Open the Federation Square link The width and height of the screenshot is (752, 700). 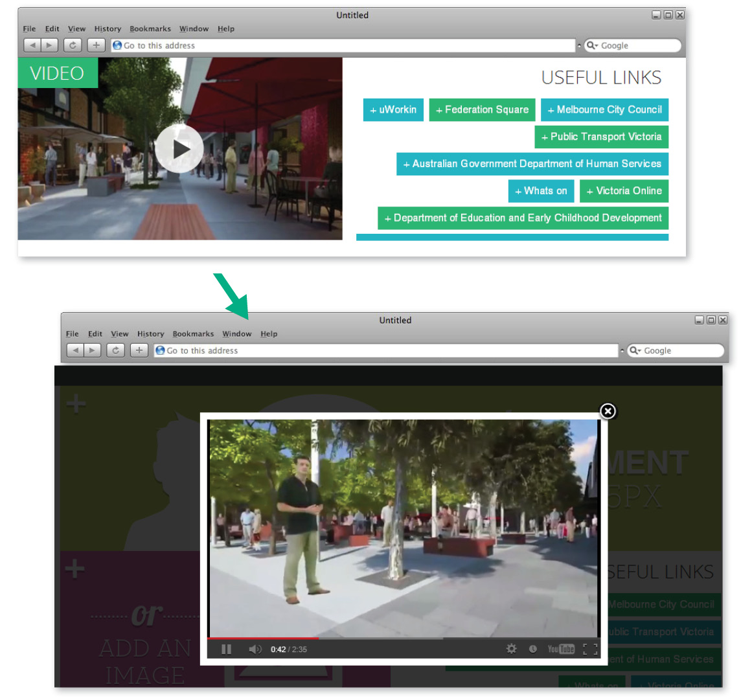[482, 110]
